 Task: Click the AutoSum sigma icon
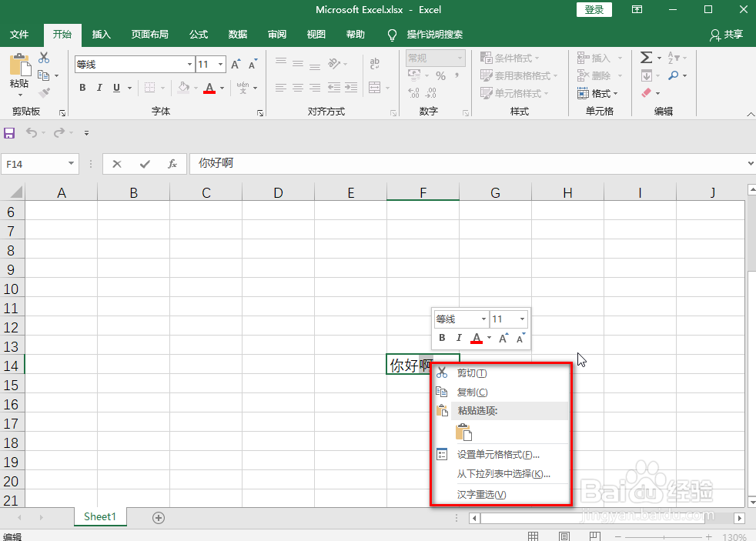pyautogui.click(x=646, y=58)
